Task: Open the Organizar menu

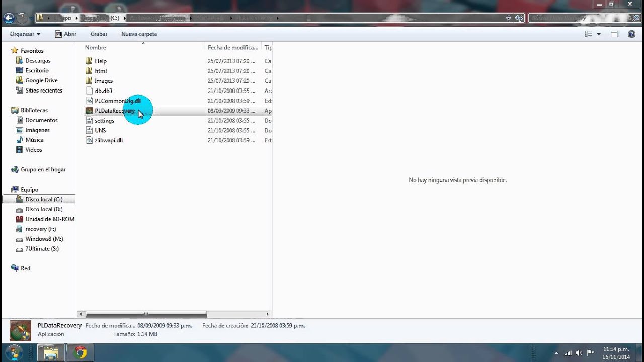Action: click(25, 34)
